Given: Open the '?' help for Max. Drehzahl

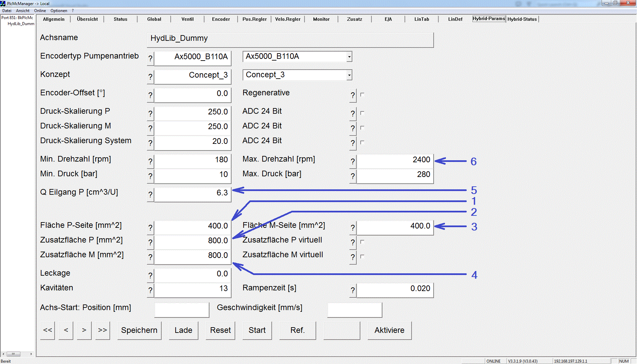Looking at the screenshot, I should click(x=353, y=162).
